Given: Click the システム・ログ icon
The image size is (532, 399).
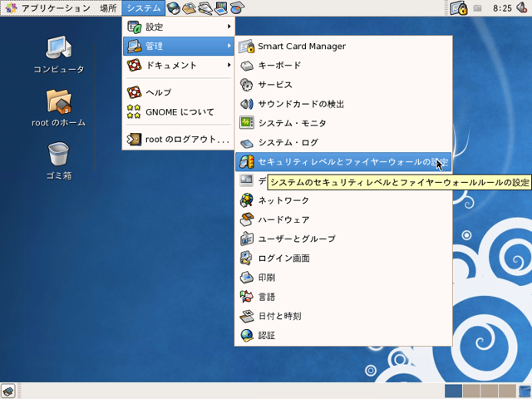Looking at the screenshot, I should [246, 142].
